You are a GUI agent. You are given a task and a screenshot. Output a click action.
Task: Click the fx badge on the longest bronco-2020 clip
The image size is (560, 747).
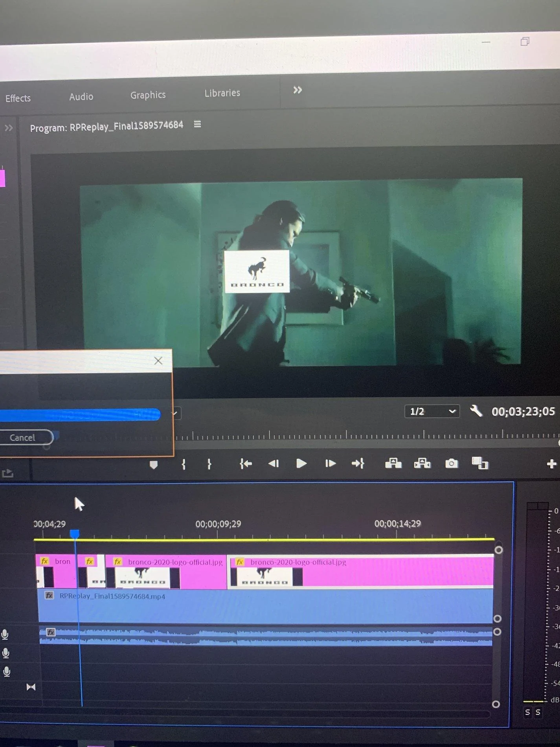[240, 562]
